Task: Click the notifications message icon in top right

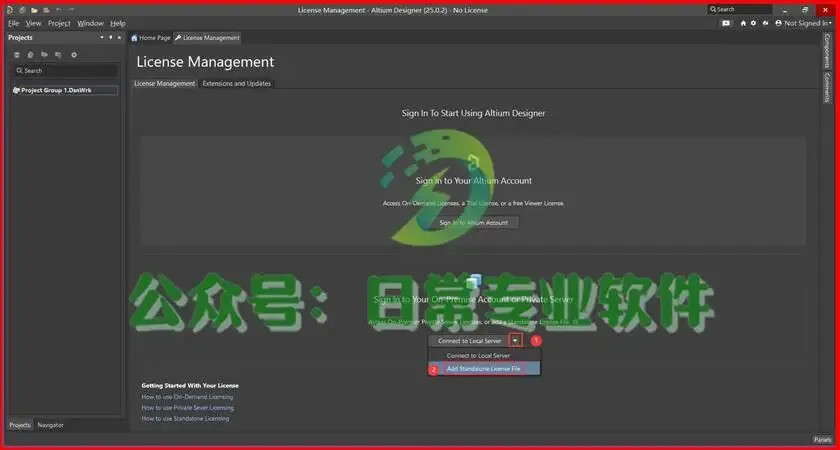Action: [x=726, y=24]
